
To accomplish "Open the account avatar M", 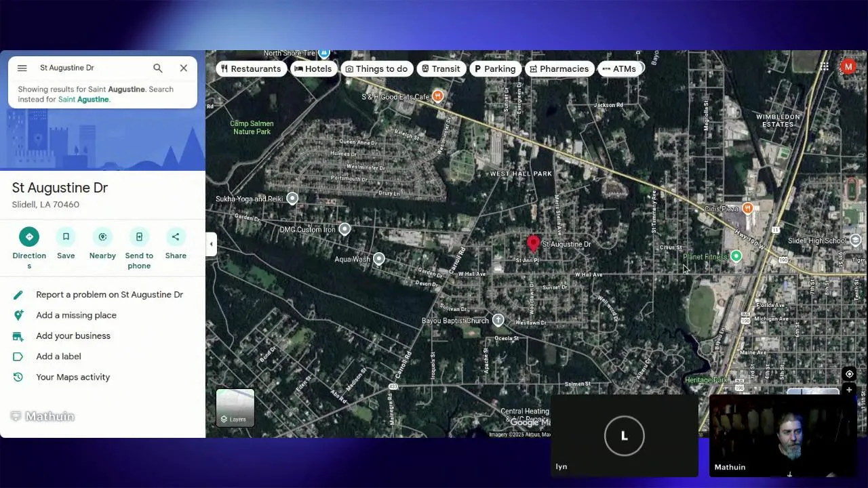I will click(848, 66).
